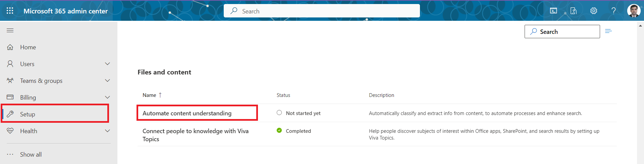Click Show all in the sidebar
The image size is (644, 164).
(x=31, y=155)
